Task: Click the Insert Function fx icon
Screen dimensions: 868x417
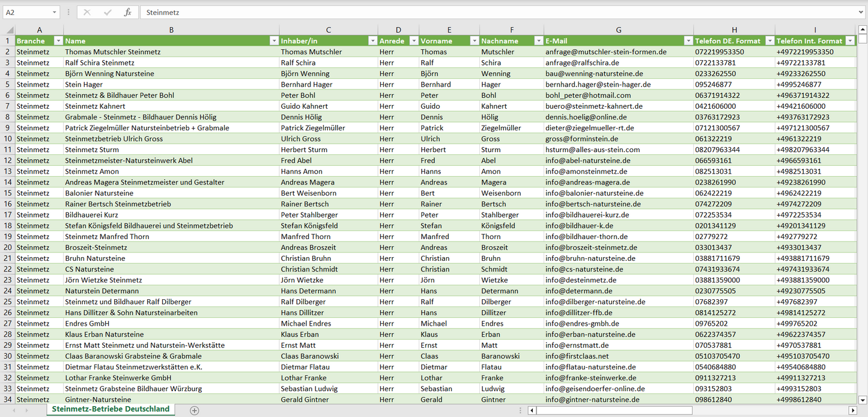Action: (127, 12)
